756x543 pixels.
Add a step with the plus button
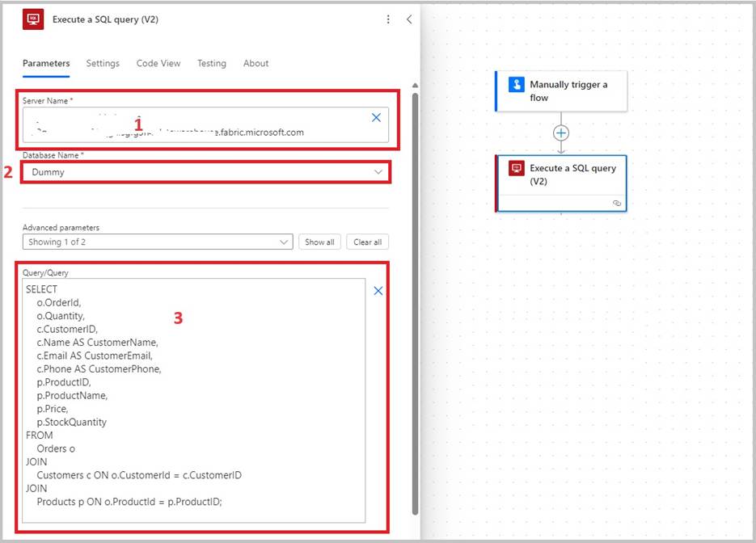(x=560, y=133)
